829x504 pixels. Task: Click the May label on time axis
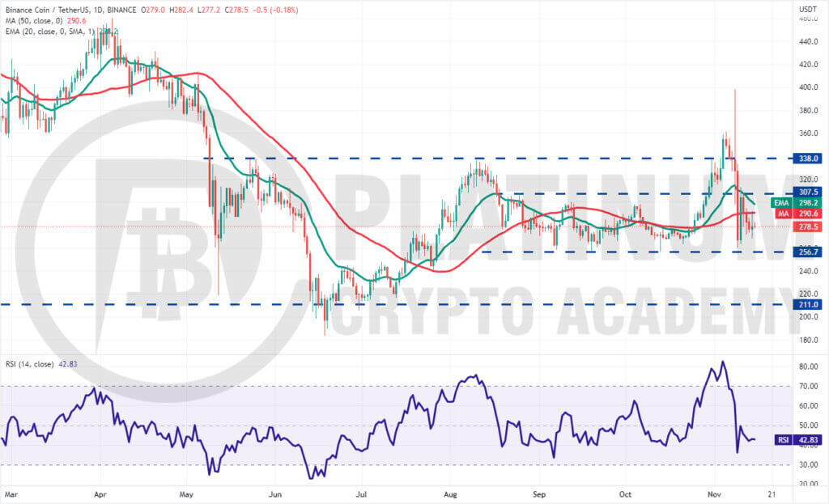click(186, 494)
